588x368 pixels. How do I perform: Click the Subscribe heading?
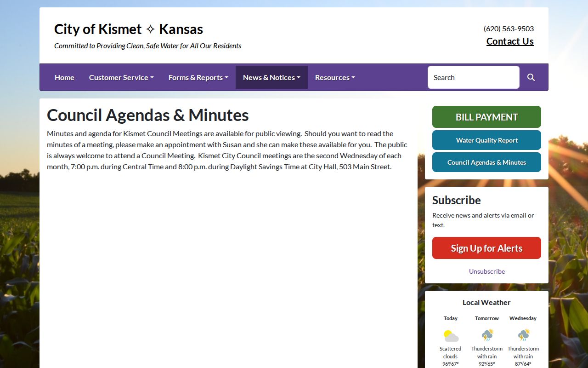point(457,200)
